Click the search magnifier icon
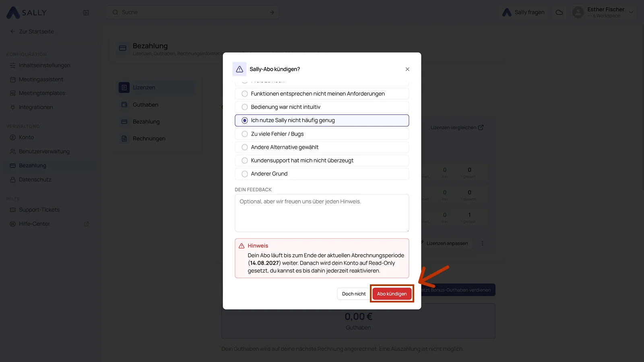This screenshot has width=644, height=362. [116, 12]
